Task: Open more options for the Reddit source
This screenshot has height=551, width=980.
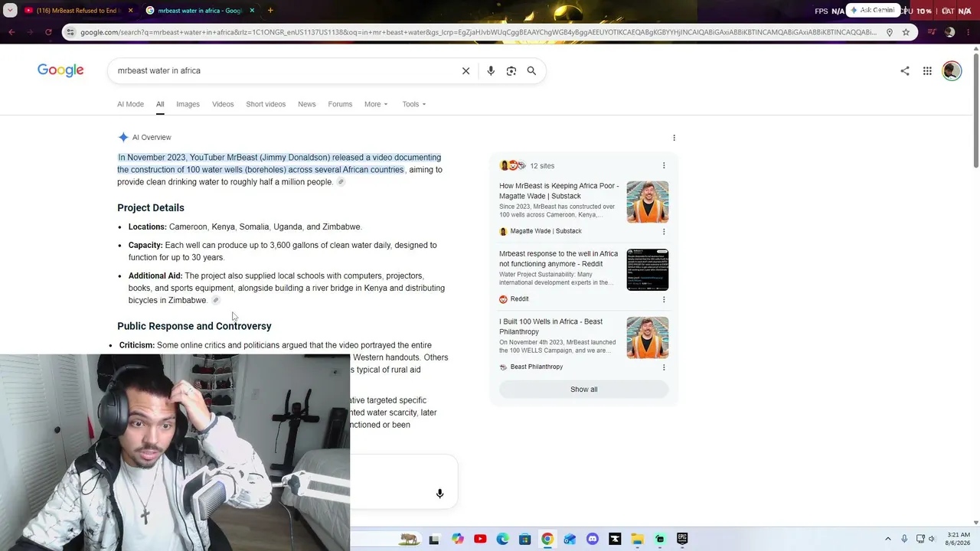Action: pos(664,299)
